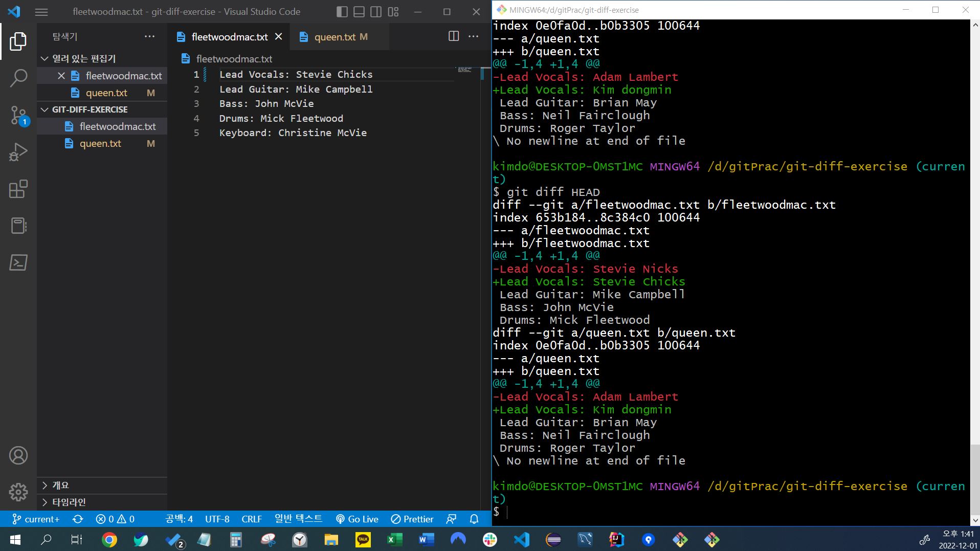Open Slack from the taskbar

pos(490,539)
